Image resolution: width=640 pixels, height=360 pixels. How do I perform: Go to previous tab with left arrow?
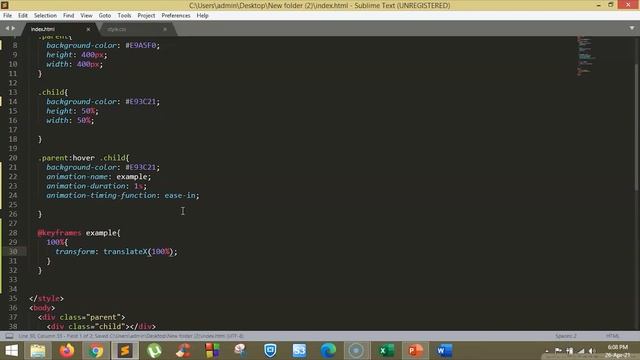(7, 29)
